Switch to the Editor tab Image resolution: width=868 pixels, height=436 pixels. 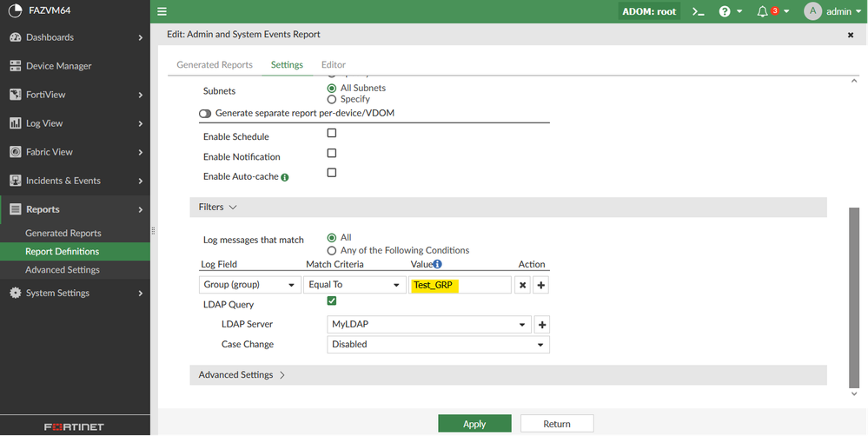[x=334, y=65]
